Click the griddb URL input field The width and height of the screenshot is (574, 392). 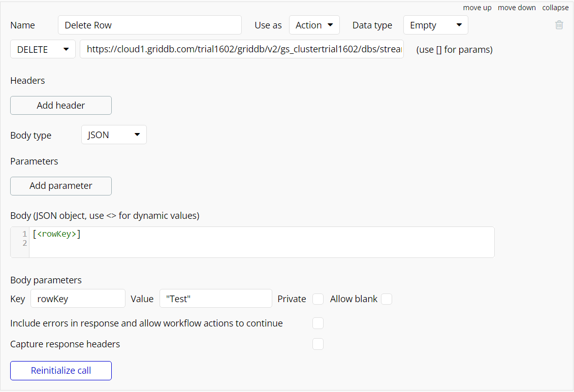click(x=242, y=49)
